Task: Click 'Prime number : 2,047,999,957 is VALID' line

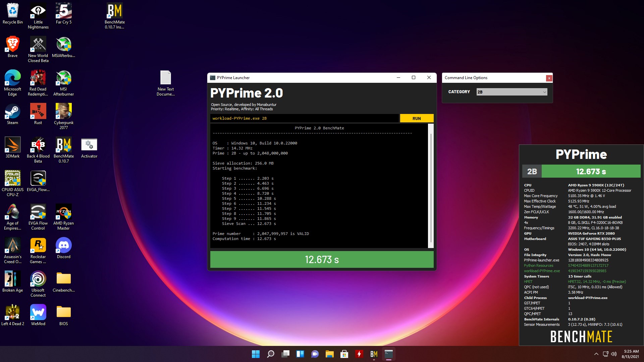Action: (x=261, y=234)
